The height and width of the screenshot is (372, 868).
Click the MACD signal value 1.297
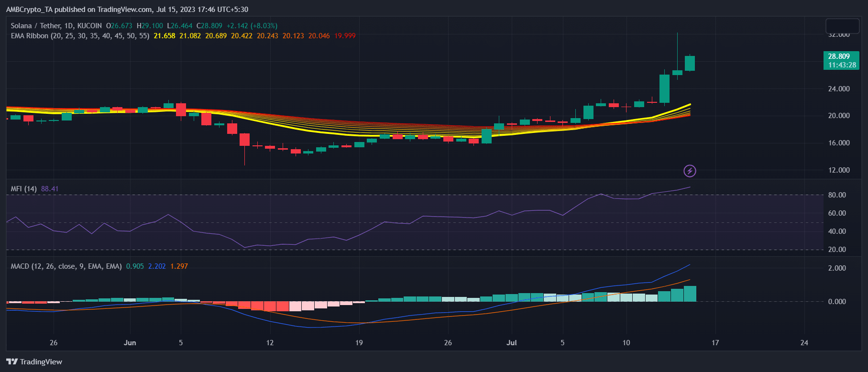[179, 266]
